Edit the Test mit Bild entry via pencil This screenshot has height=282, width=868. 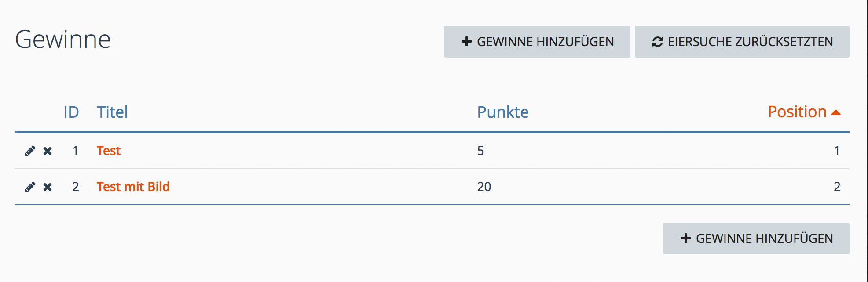pyautogui.click(x=30, y=187)
